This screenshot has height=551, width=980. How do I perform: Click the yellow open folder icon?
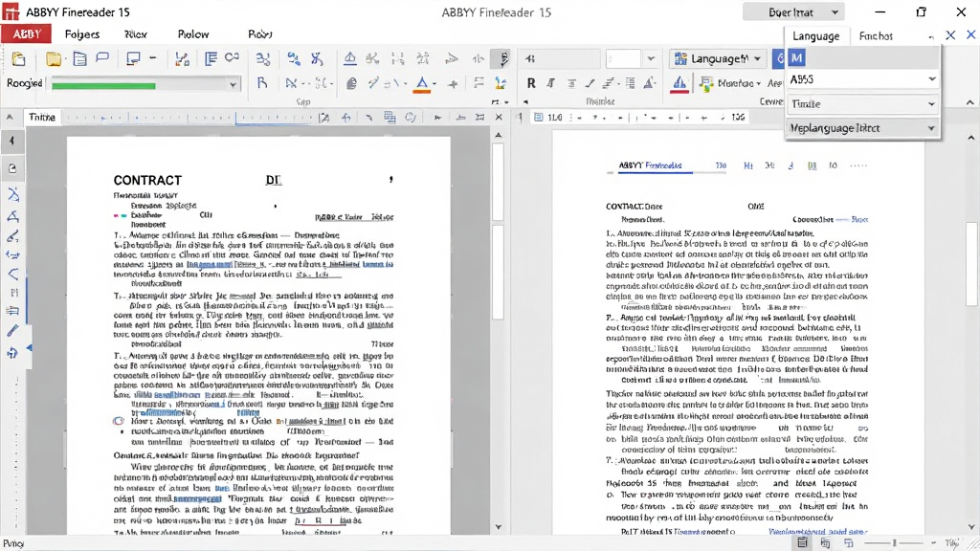(x=54, y=58)
